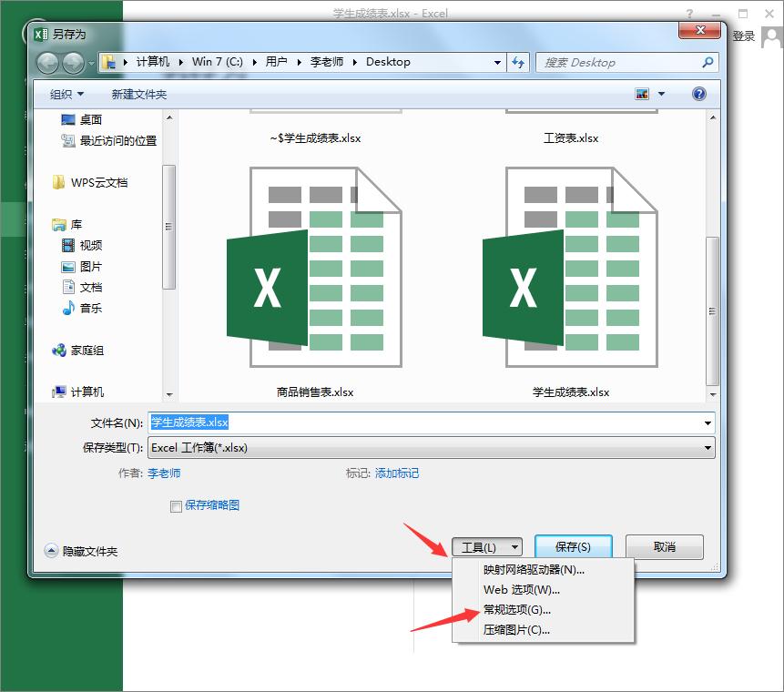Click the 保存(S) button
The width and height of the screenshot is (784, 692).
(x=573, y=546)
